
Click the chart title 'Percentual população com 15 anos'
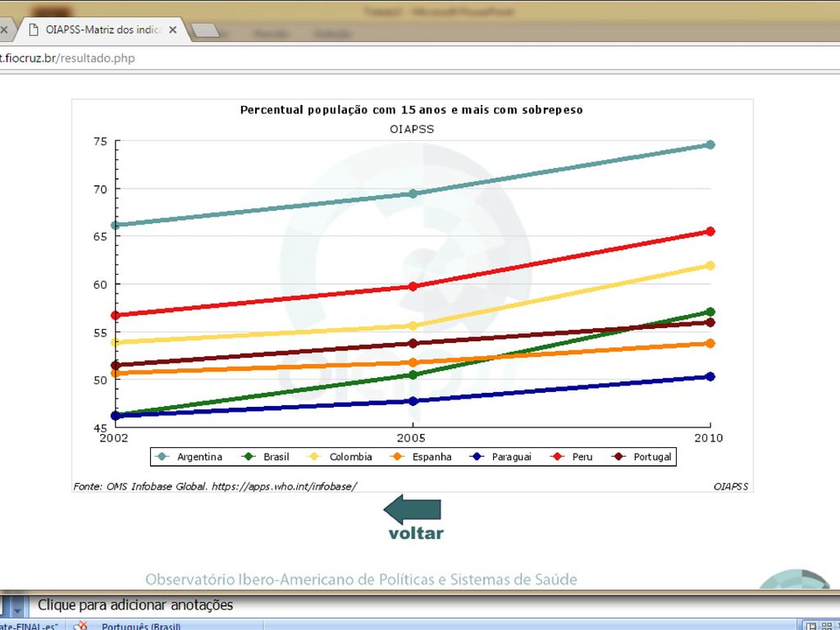(412, 110)
